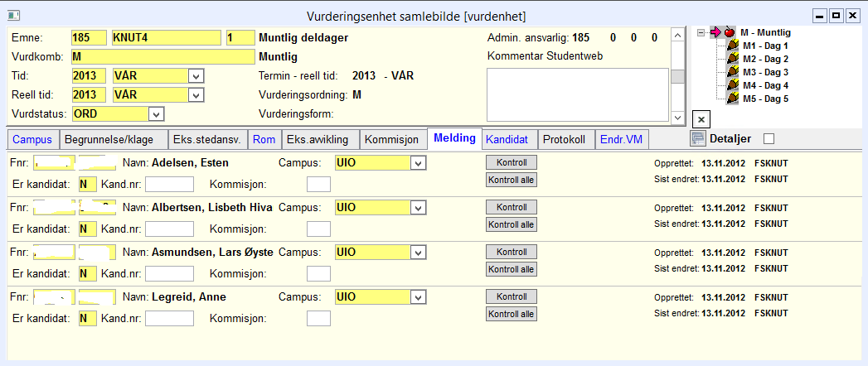Click Kontroll button for Adelsen, Esten
Screen dimensions: 868x366
coord(512,162)
